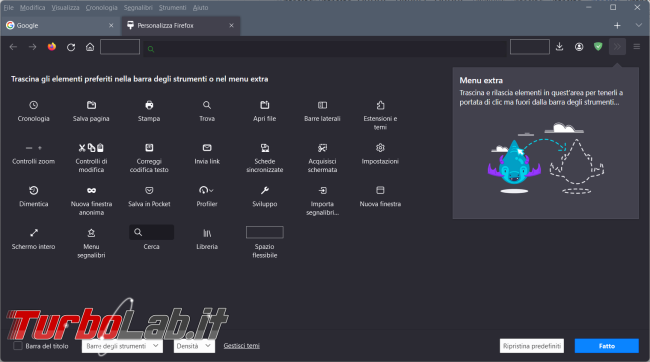Click the green shield extension icon
This screenshot has height=362, width=650.
(598, 47)
